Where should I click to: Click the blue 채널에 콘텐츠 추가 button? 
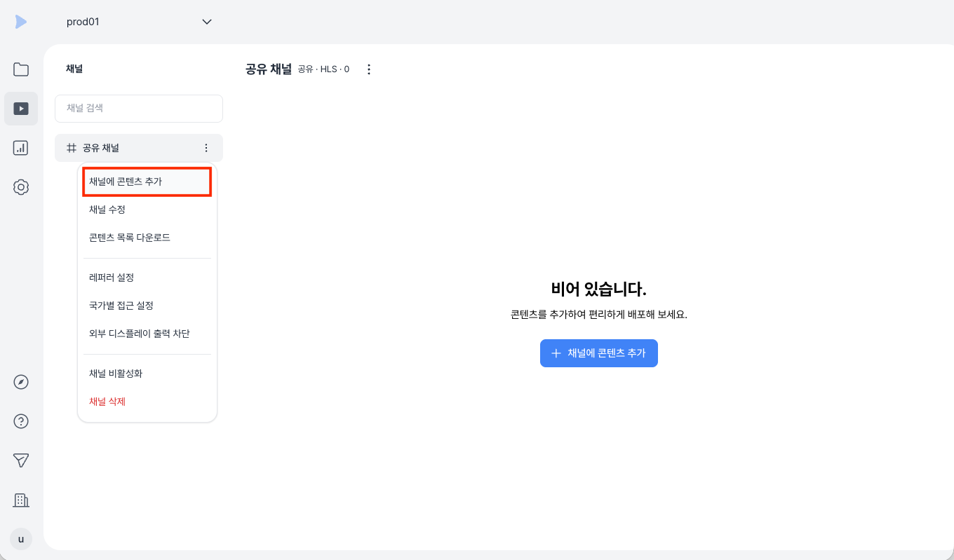(x=599, y=353)
